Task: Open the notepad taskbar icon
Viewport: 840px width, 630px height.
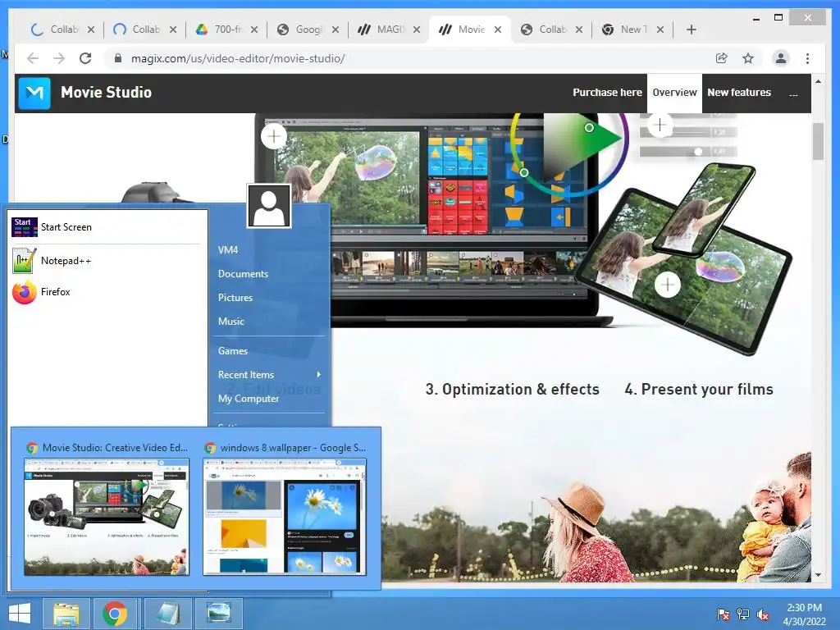Action: [x=167, y=614]
